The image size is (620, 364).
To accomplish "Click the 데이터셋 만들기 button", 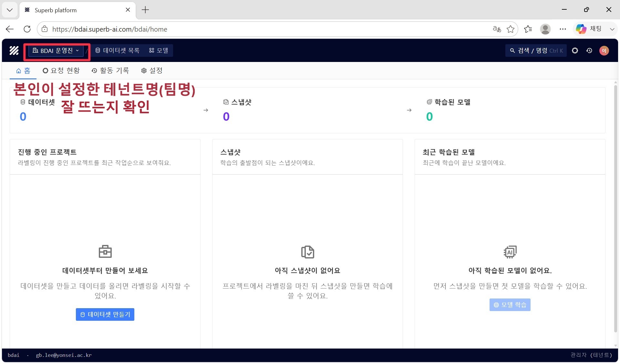I will 105,314.
